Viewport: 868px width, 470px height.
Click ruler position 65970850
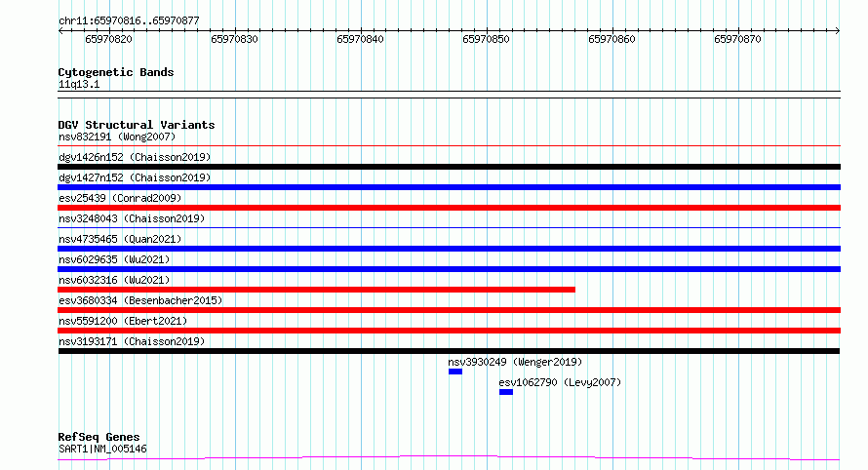click(486, 39)
